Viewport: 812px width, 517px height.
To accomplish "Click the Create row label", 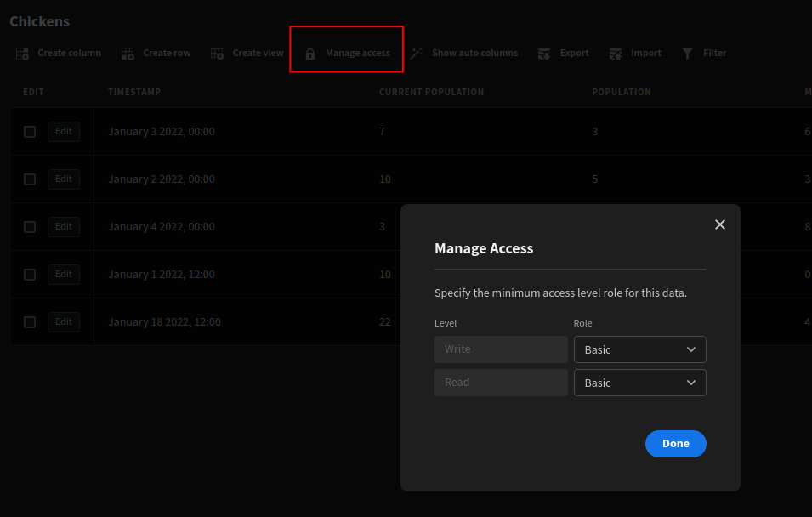I will (167, 53).
